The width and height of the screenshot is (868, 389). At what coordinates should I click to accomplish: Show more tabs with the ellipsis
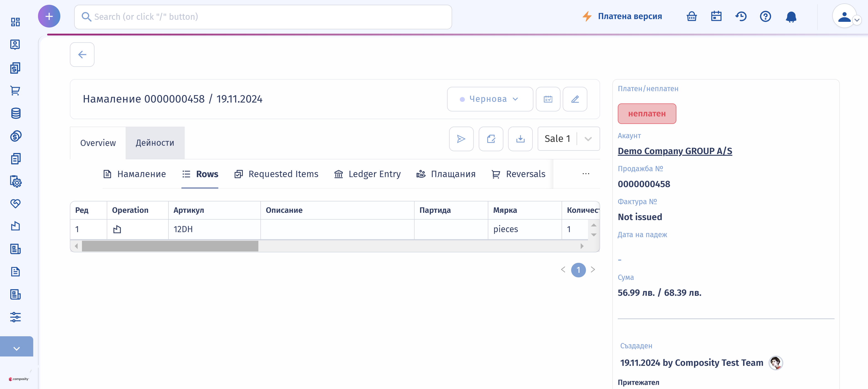(x=586, y=174)
